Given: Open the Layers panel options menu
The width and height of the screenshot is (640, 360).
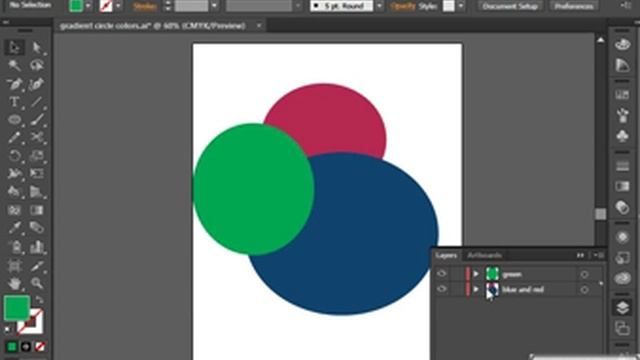Looking at the screenshot, I should pyautogui.click(x=598, y=255).
